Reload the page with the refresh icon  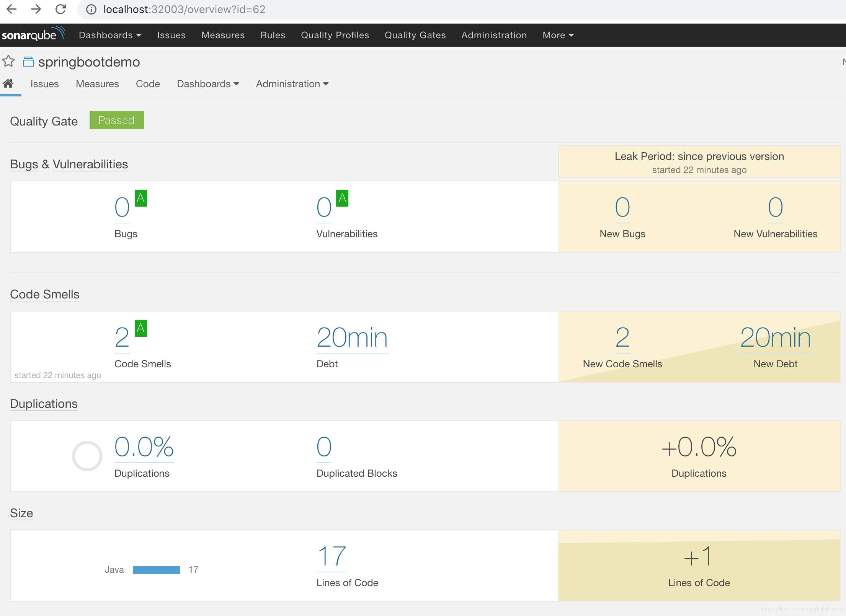tap(60, 9)
